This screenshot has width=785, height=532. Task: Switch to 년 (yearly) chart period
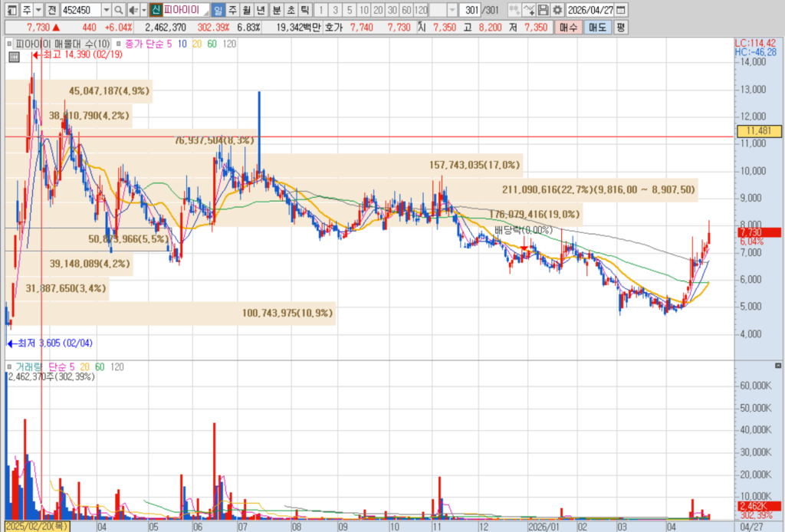coord(261,9)
